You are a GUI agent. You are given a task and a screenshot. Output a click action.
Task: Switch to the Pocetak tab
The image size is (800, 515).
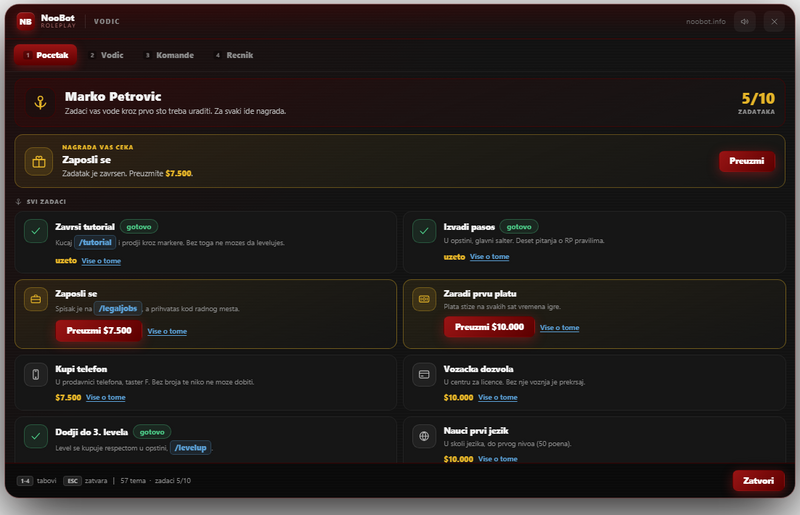(x=45, y=55)
